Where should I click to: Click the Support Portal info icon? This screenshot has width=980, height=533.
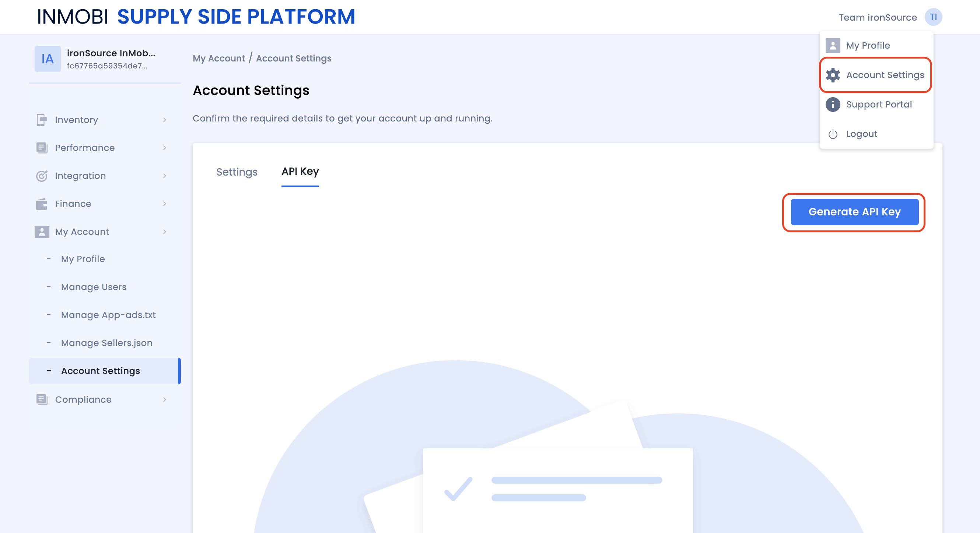833,104
